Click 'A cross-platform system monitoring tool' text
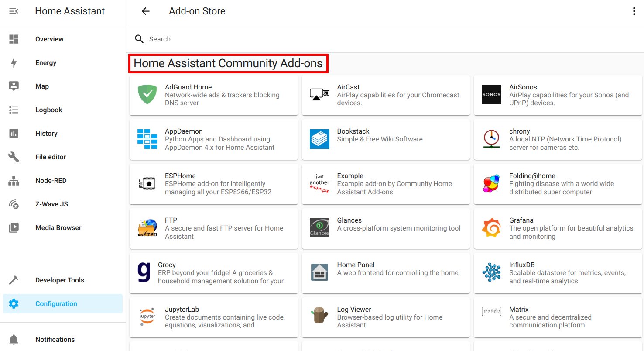Screen dimensions: 644x351 click(x=399, y=228)
